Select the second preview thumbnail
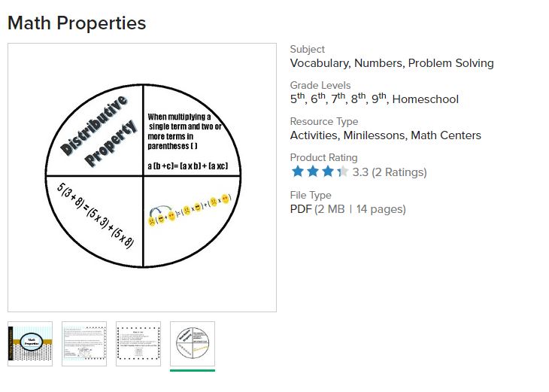549x392 pixels. tap(84, 344)
